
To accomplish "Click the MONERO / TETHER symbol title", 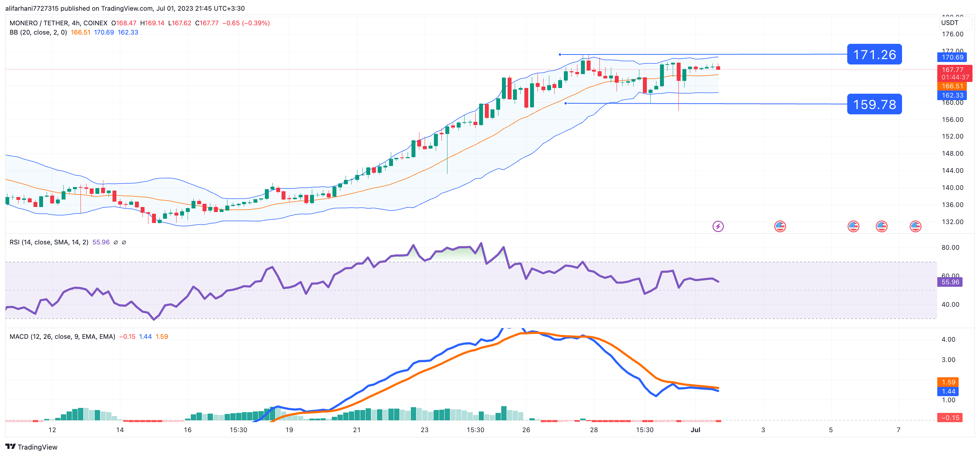I will click(39, 23).
